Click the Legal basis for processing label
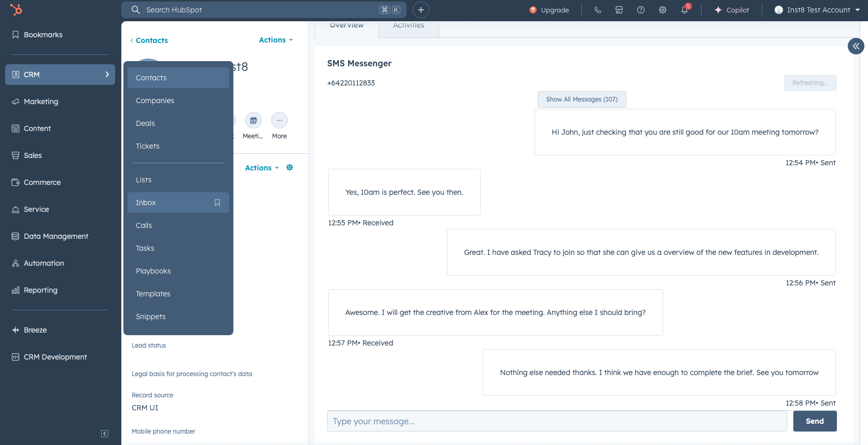The image size is (868, 445). coord(192,374)
